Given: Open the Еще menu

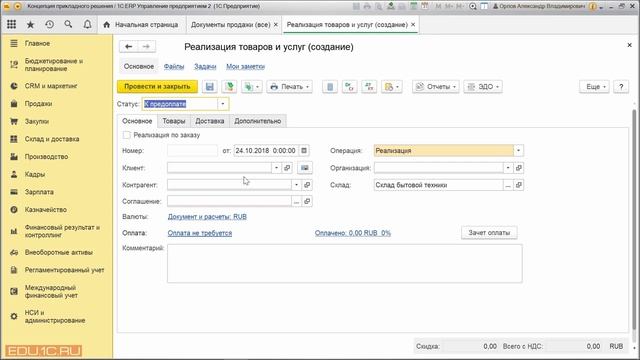Looking at the screenshot, I should [x=595, y=87].
